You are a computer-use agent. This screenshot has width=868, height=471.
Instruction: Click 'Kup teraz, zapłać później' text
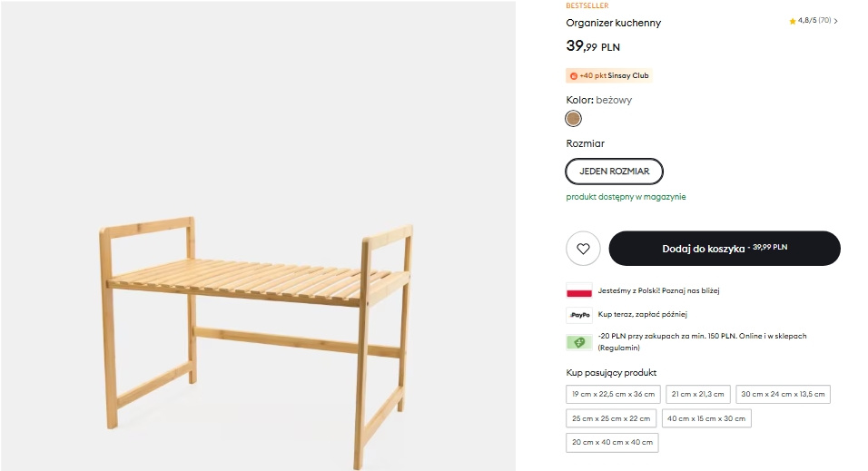[643, 315]
